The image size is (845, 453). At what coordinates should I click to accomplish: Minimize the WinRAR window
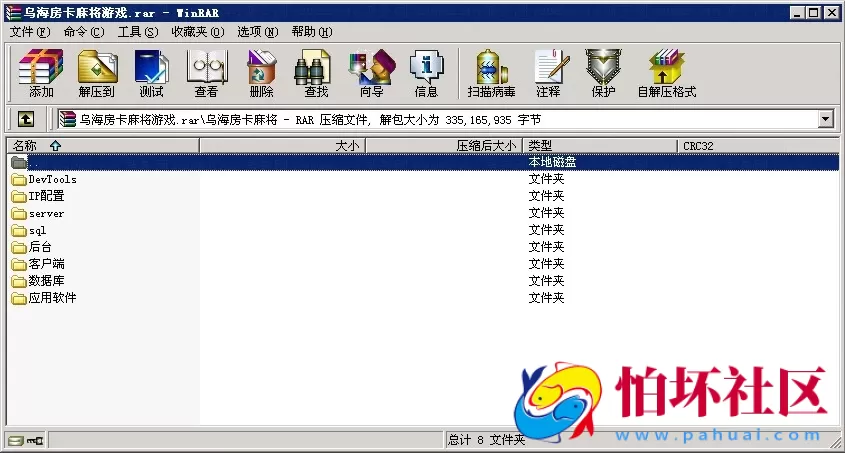(x=797, y=12)
